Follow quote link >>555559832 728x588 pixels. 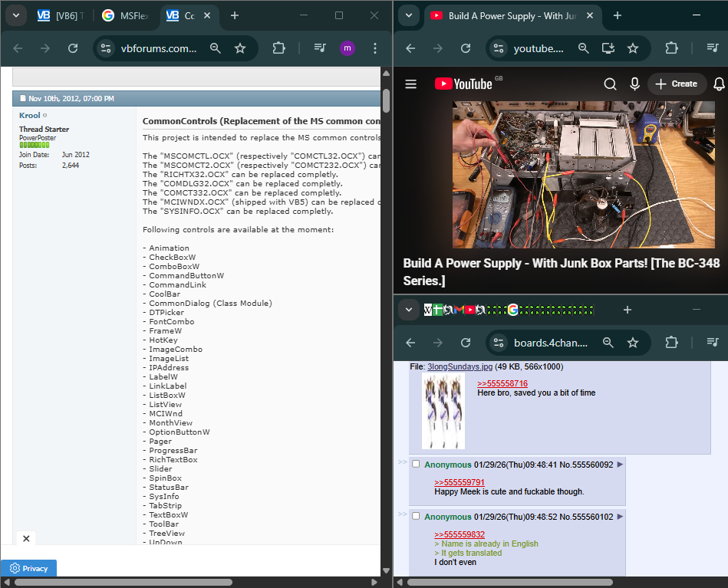460,534
